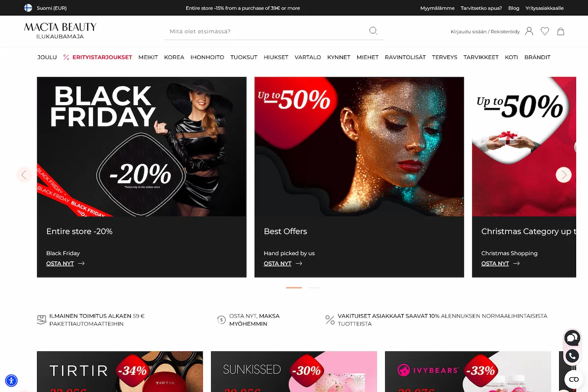
Task: Open the shopping bag icon
Action: point(561,31)
